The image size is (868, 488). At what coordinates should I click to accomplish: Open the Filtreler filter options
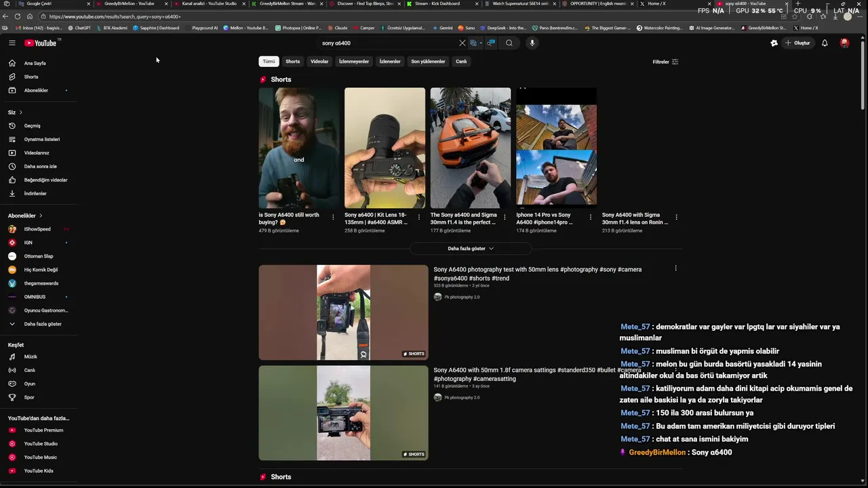[665, 62]
